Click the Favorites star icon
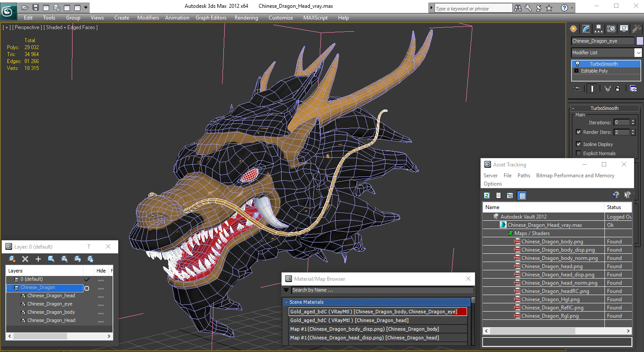This screenshot has width=644, height=352. 549,8
